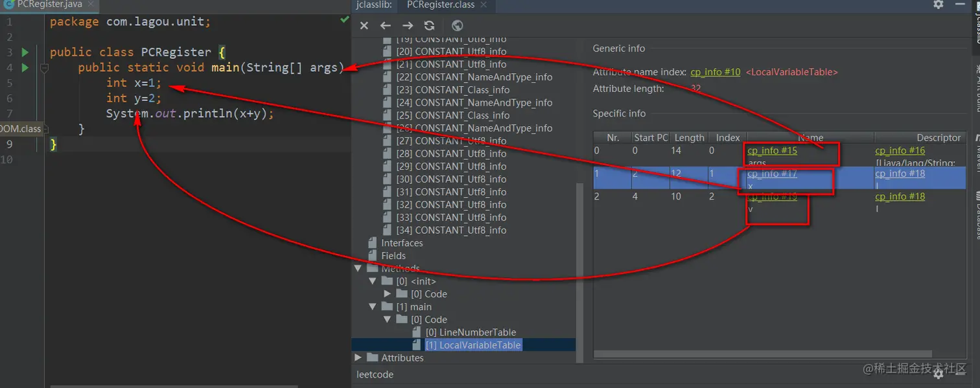Reload the class file in jclasslib

click(x=429, y=26)
